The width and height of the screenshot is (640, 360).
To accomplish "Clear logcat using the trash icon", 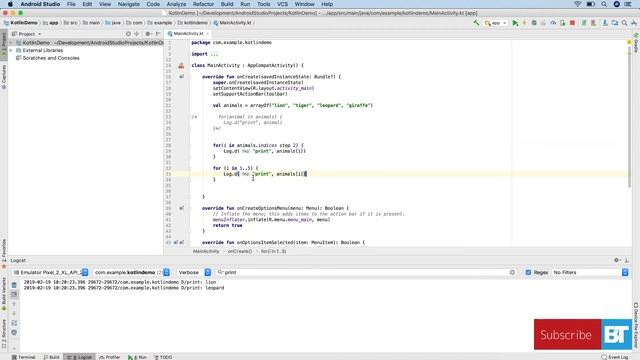I will [14, 285].
